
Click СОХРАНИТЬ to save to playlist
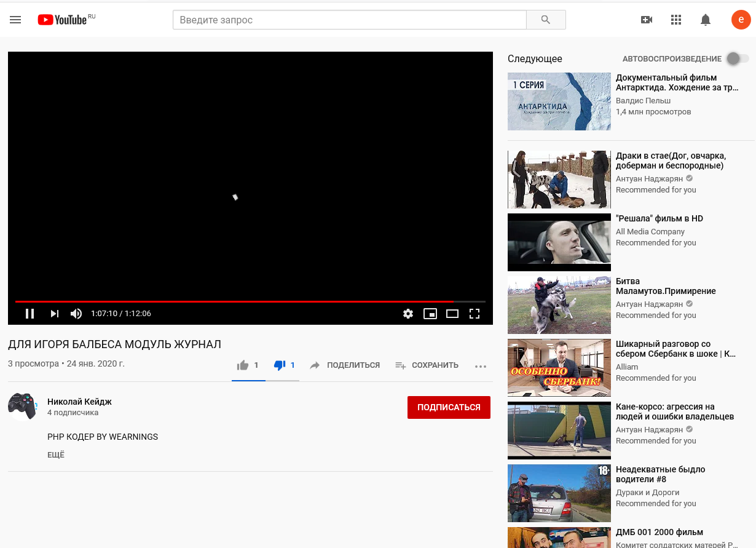click(x=427, y=365)
